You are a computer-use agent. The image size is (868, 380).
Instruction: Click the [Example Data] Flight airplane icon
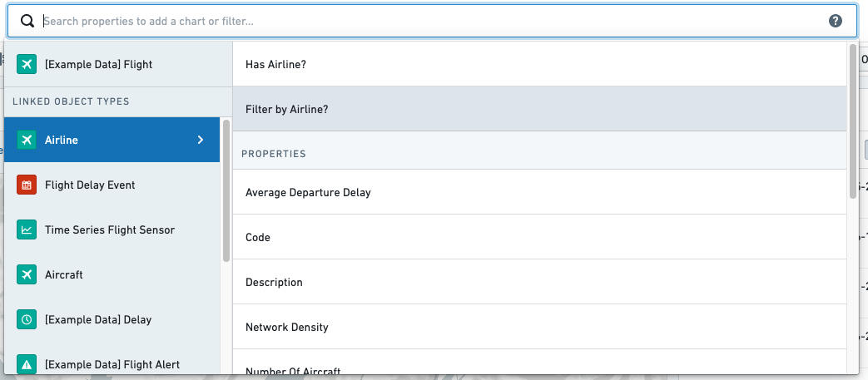[27, 64]
